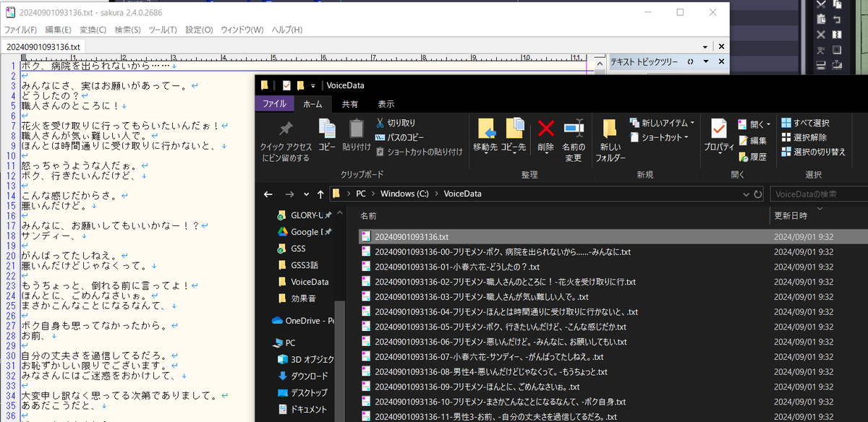Delete the selected file with 削除

coord(545,136)
